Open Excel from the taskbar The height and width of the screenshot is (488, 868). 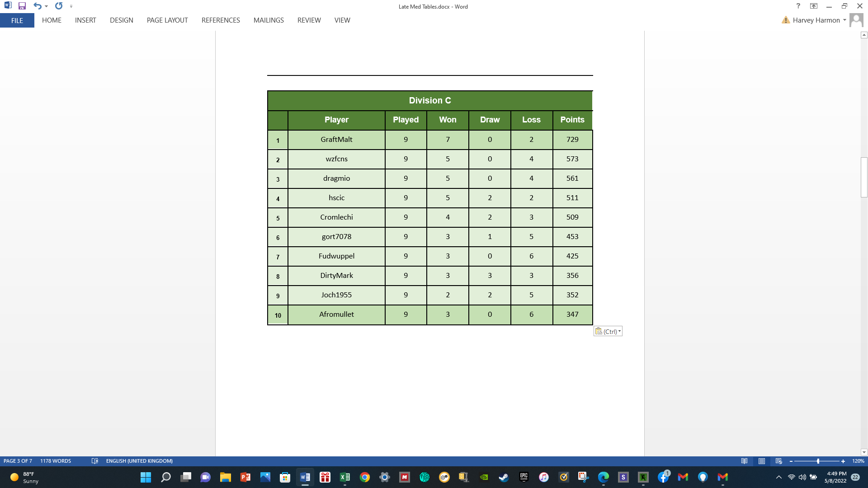pyautogui.click(x=345, y=477)
